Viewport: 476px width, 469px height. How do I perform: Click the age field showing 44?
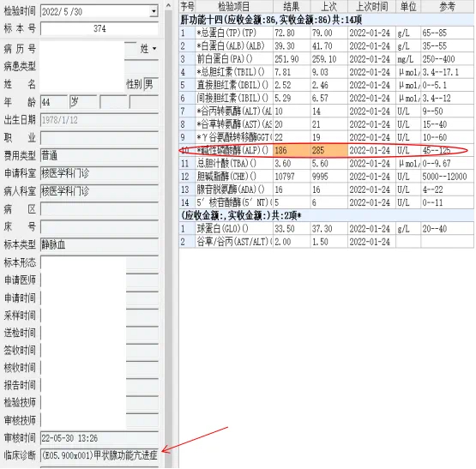[54, 102]
